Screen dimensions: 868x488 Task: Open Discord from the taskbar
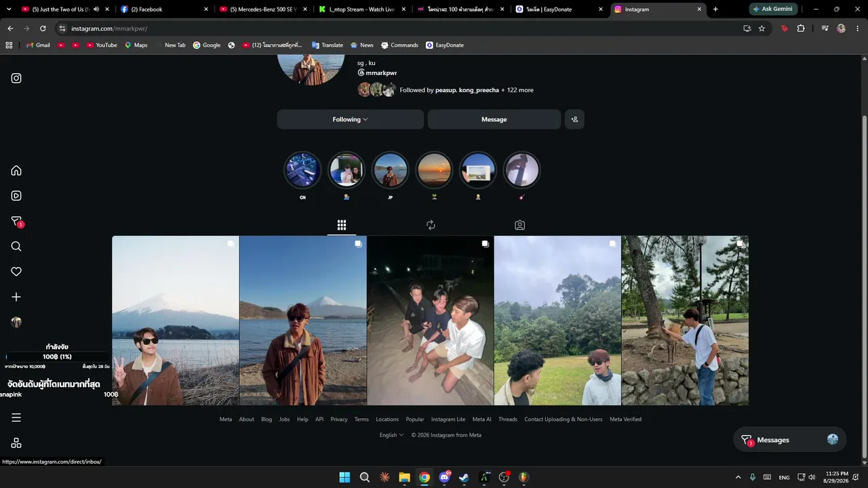coord(444,477)
